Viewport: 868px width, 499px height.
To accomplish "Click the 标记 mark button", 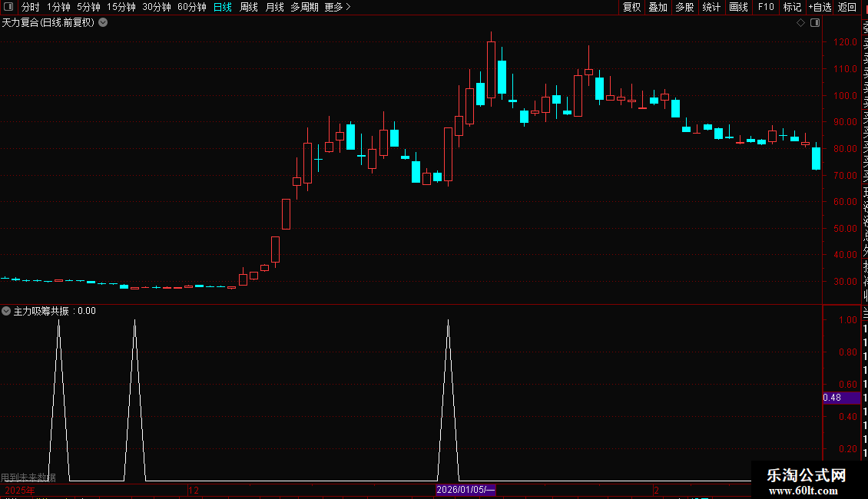I will click(792, 7).
